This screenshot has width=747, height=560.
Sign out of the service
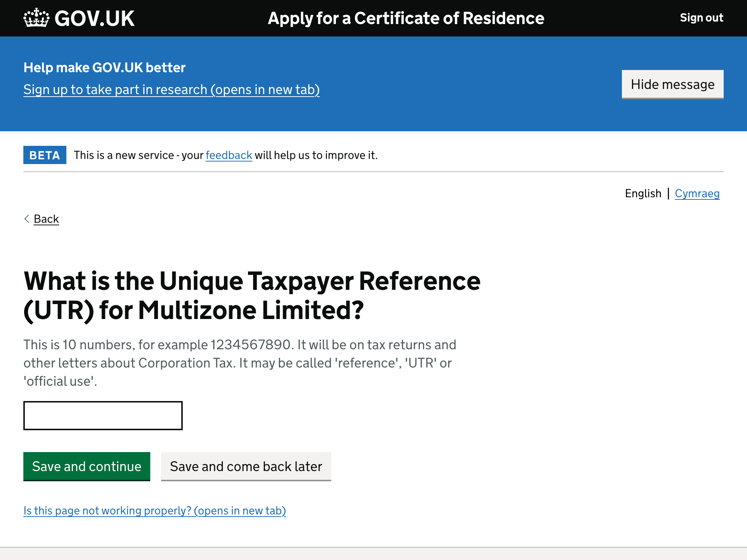[701, 17]
